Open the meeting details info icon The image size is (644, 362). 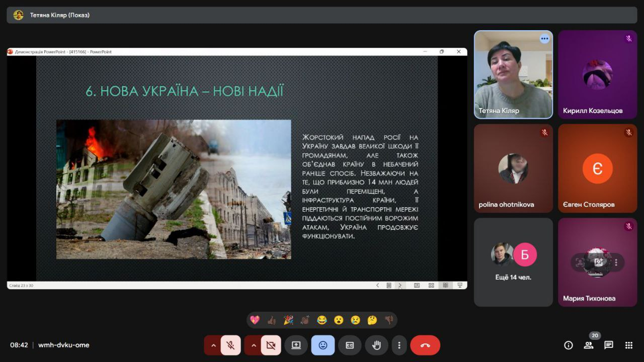[569, 345]
